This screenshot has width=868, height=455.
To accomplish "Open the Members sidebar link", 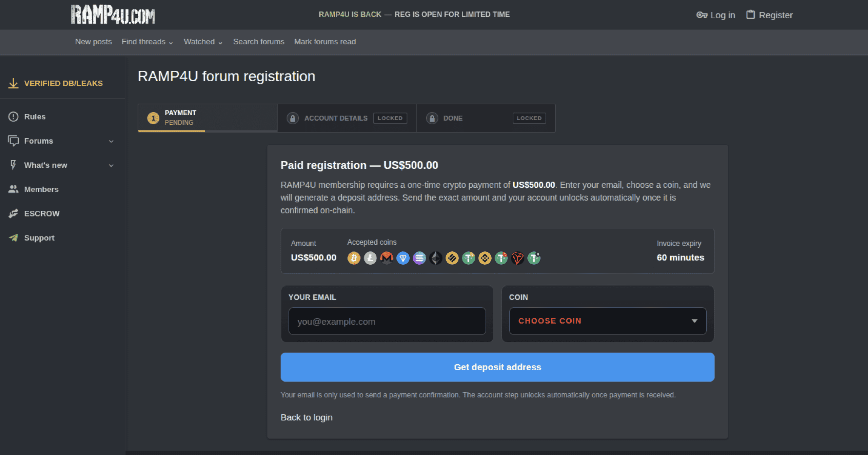I will 41,189.
